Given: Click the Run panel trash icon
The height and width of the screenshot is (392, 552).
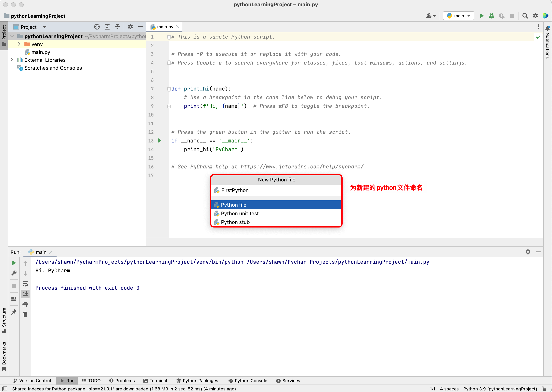Looking at the screenshot, I should click(x=25, y=314).
